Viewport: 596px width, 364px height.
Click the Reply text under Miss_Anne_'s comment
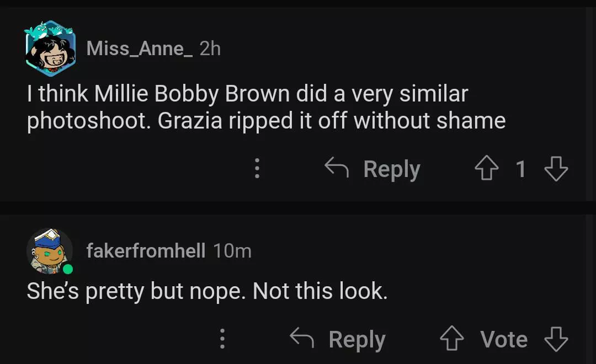392,169
